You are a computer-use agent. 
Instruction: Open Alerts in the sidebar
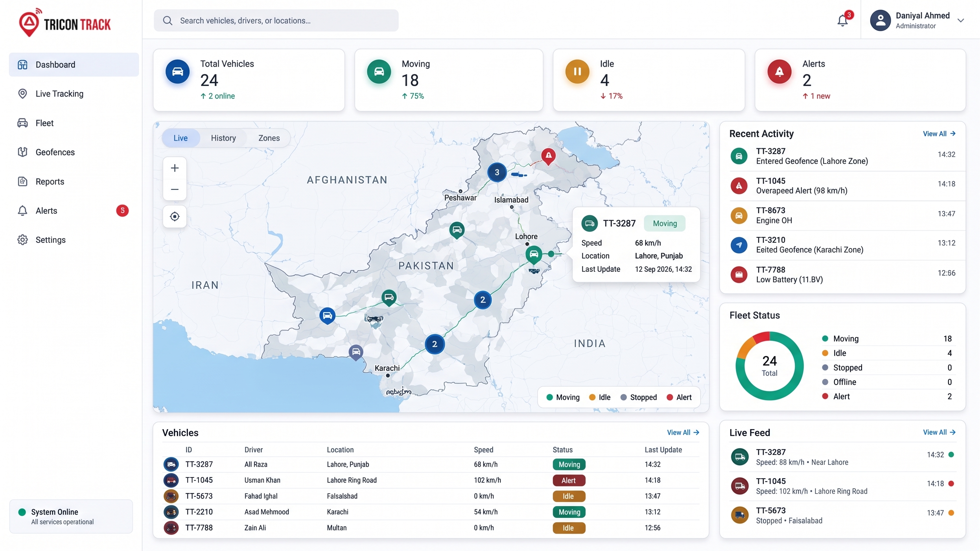[x=74, y=211]
